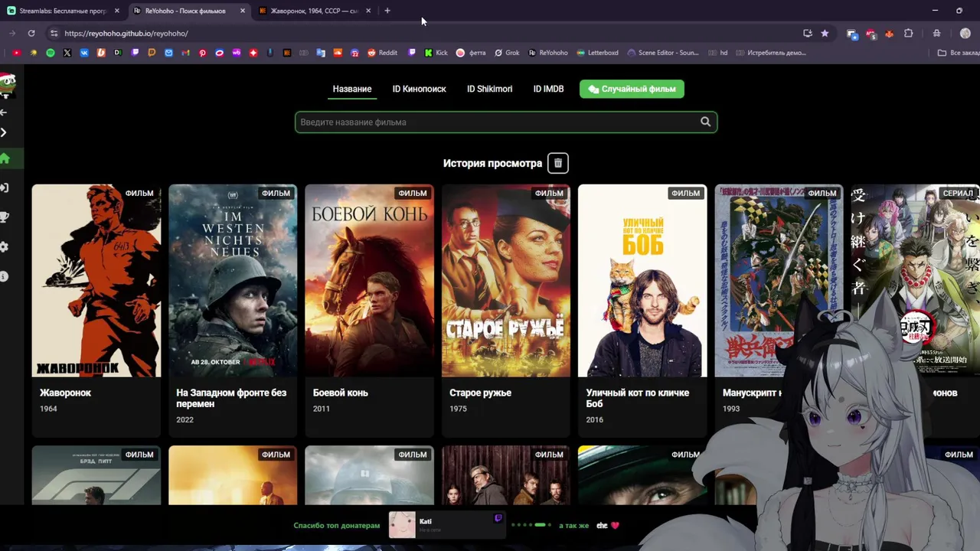
Task: Open the Уличный кот Боб poster
Action: (x=642, y=281)
